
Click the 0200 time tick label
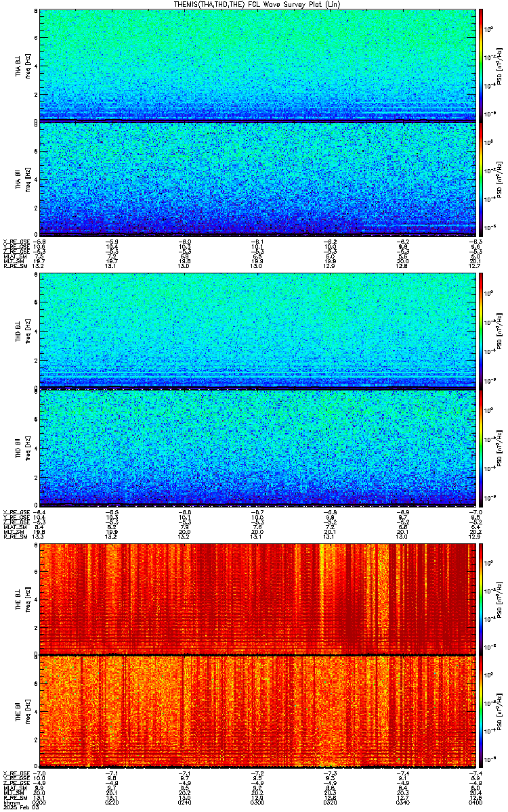tap(41, 802)
